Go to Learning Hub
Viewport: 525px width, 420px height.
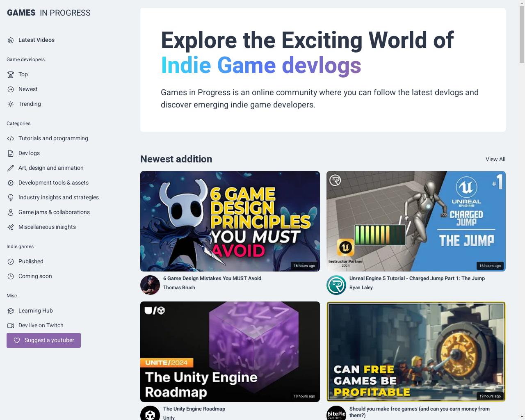(x=36, y=310)
